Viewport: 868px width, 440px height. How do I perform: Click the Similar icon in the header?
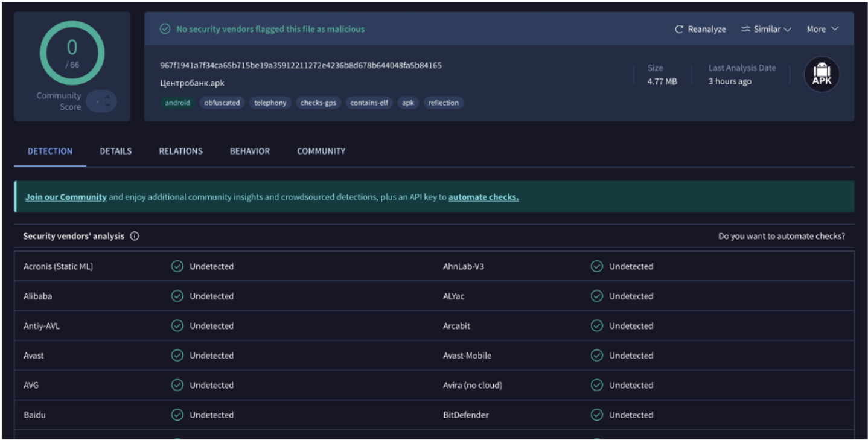coord(746,29)
